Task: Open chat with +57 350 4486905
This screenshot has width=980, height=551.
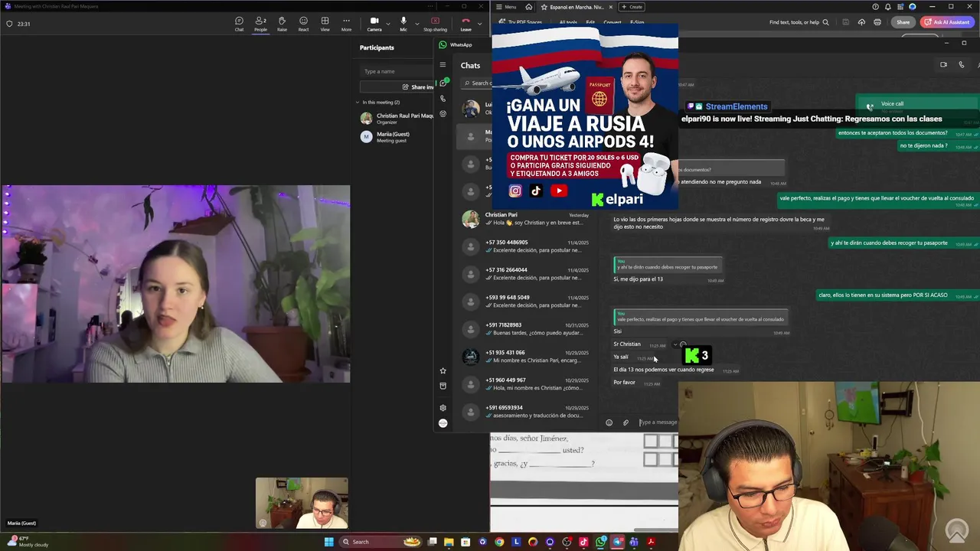Action: point(525,246)
